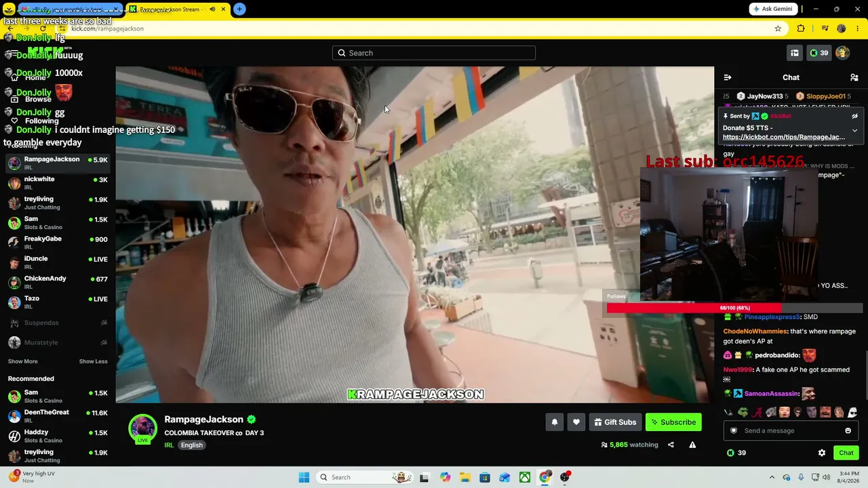This screenshot has width=868, height=488.
Task: Collapse following list with Show Less
Action: 94,361
